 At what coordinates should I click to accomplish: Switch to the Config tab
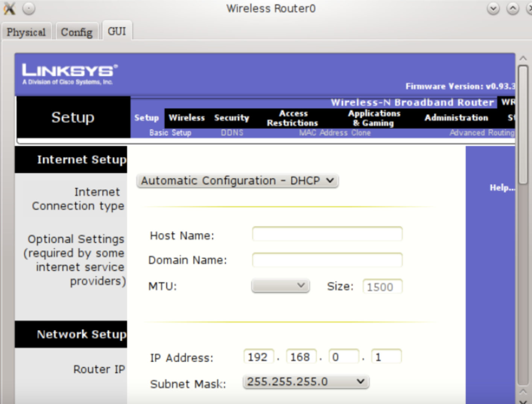77,32
